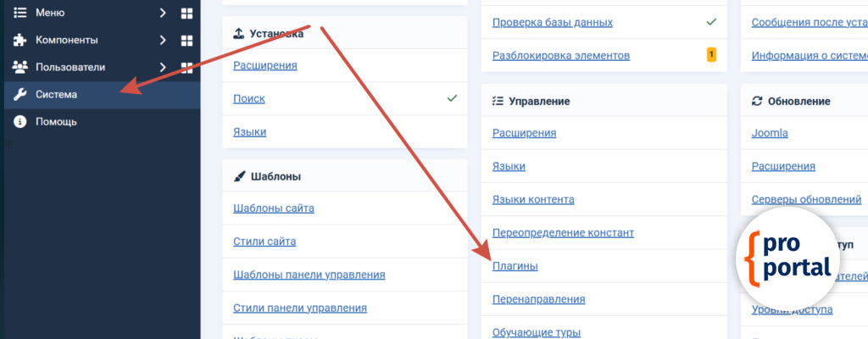Open the Joomla link under Обновление

770,133
